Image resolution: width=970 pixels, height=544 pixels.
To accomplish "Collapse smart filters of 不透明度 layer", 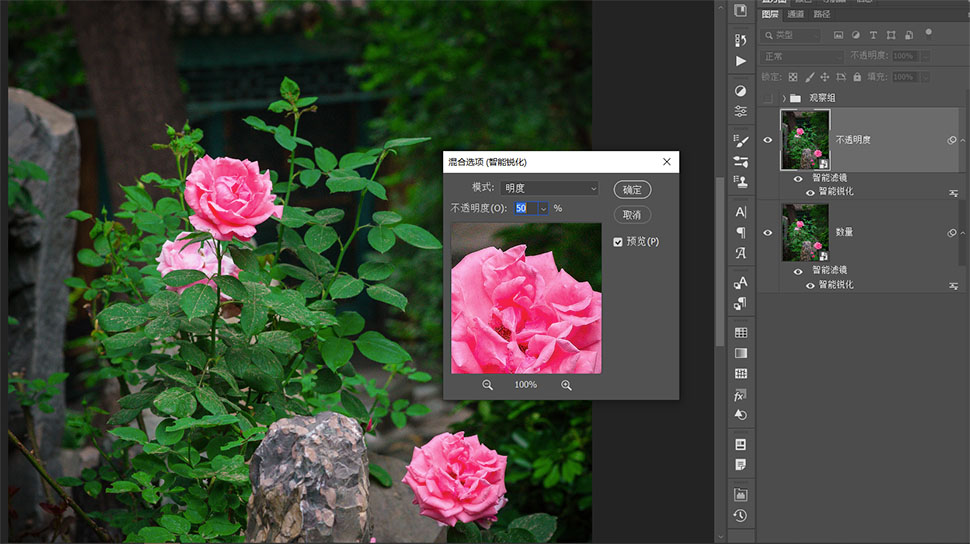I will [963, 140].
